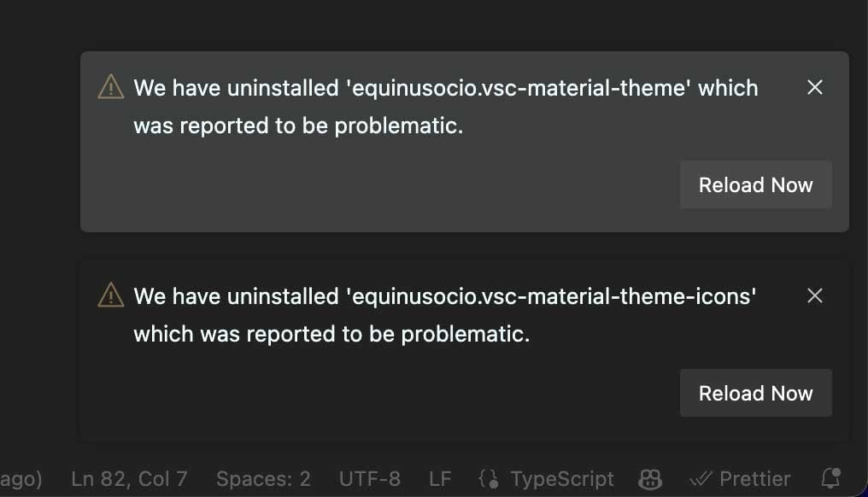This screenshot has height=497, width=868.
Task: Click the warning icon on material-theme notification
Action: coord(111,87)
